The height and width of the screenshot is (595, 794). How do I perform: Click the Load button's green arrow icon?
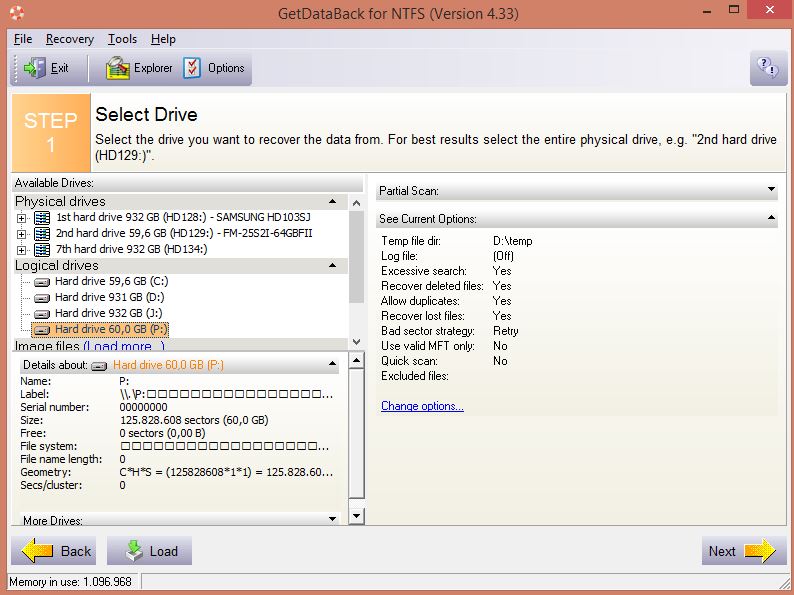[135, 551]
